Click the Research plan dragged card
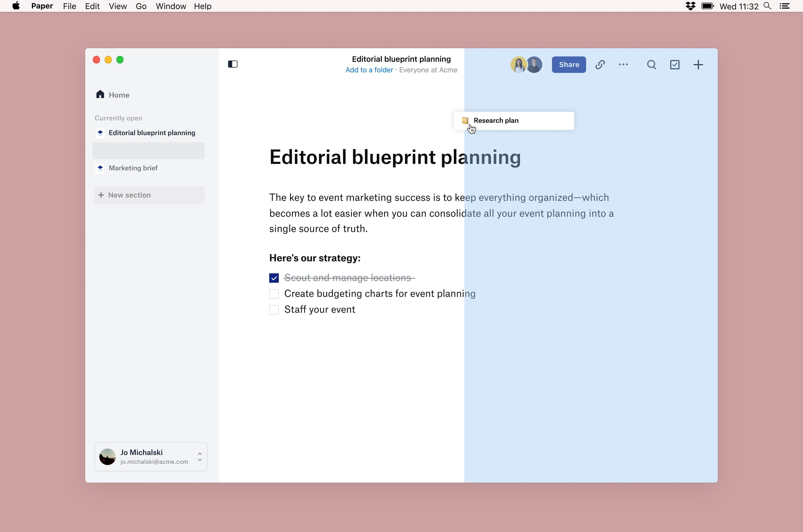Viewport: 803px width, 532px height. point(514,121)
